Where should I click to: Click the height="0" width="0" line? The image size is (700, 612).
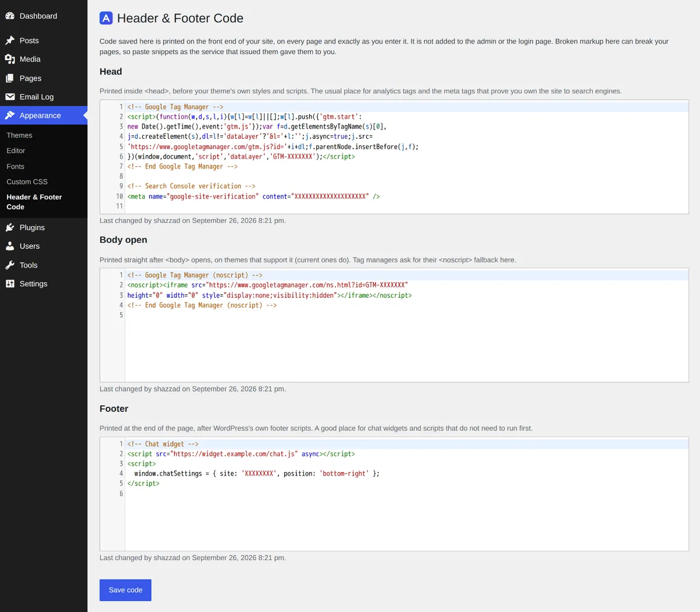tap(269, 296)
